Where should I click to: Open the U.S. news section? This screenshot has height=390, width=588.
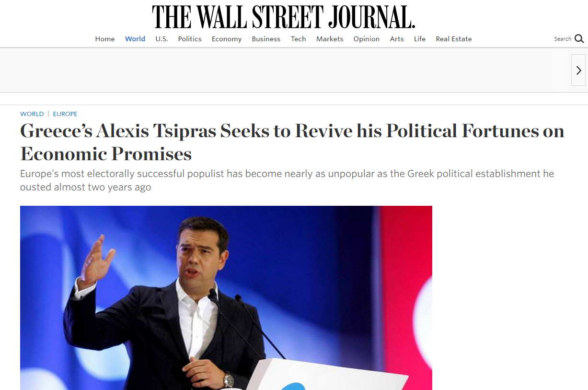(161, 39)
